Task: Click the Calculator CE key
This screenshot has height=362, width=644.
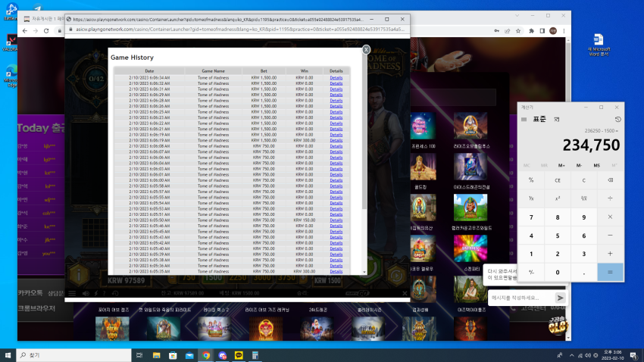Action: click(x=558, y=180)
